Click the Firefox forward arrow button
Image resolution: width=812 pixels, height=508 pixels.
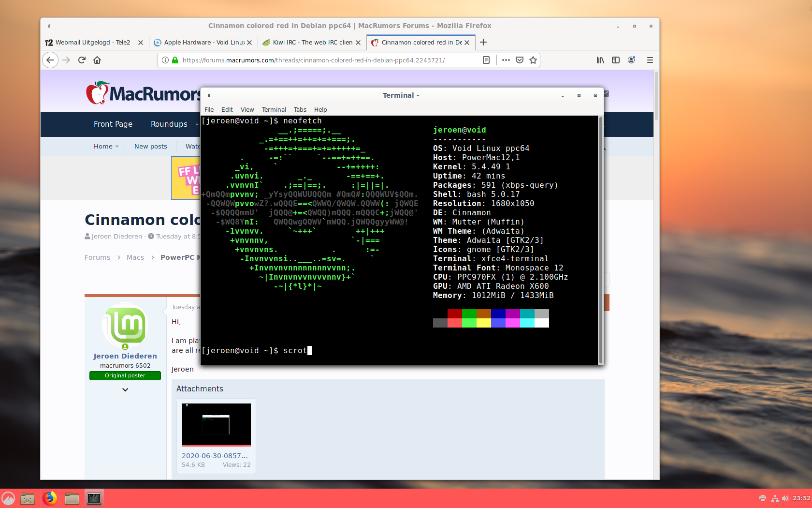tap(66, 60)
